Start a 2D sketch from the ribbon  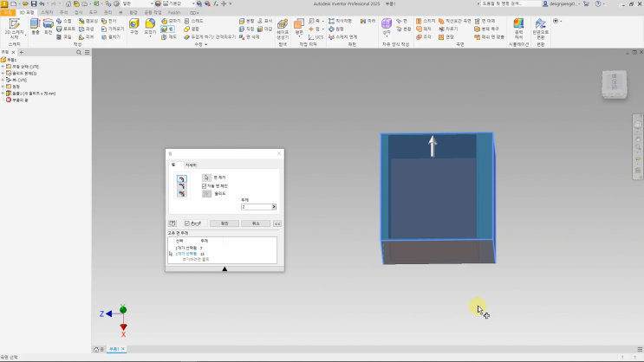point(14,29)
